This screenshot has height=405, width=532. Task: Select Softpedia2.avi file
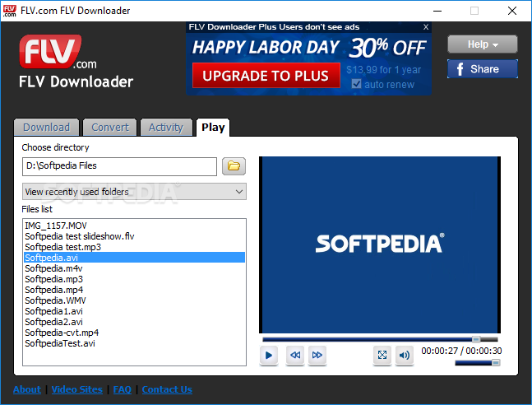(134, 322)
